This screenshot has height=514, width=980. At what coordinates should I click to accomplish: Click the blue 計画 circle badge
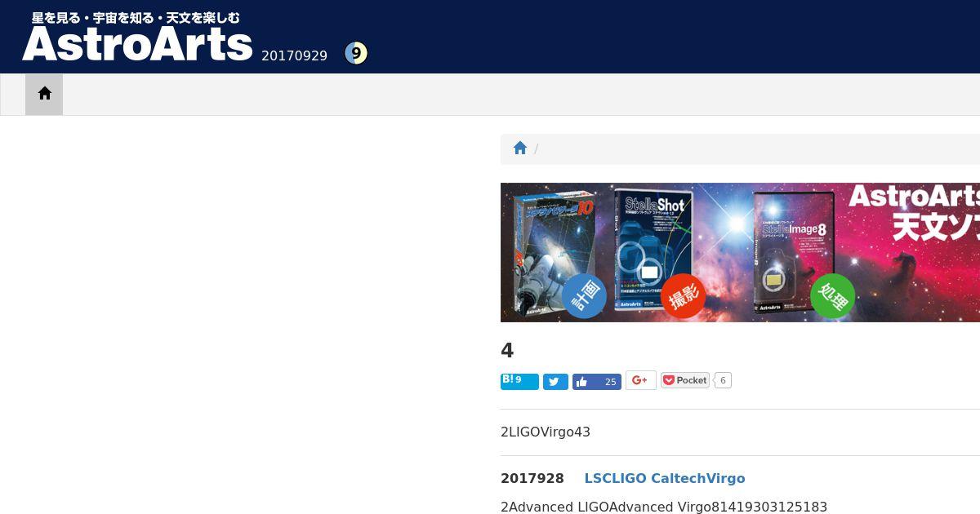[585, 295]
